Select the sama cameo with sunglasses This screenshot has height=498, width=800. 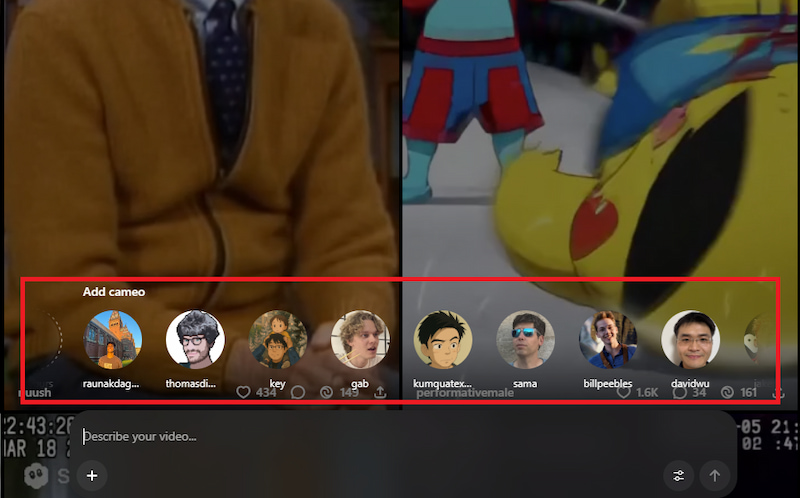(x=526, y=339)
